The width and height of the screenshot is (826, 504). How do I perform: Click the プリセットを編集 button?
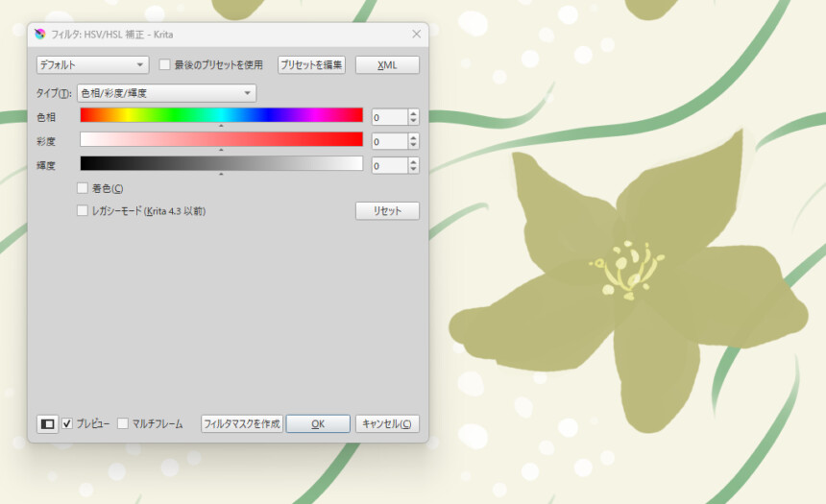pyautogui.click(x=311, y=64)
